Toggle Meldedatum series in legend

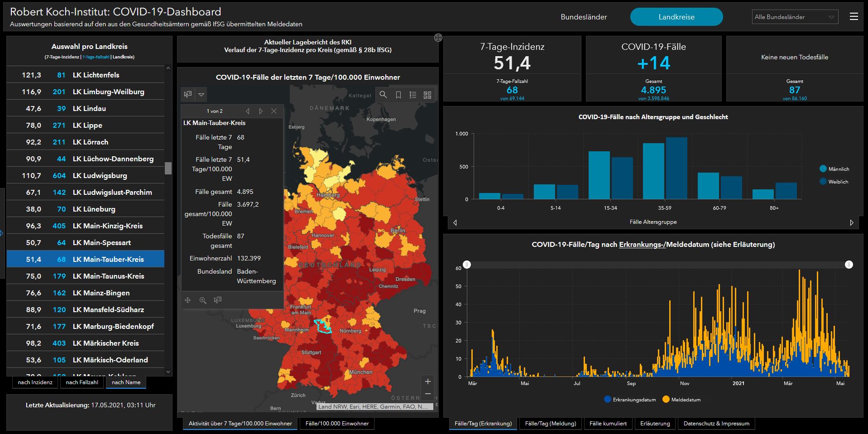pos(681,400)
